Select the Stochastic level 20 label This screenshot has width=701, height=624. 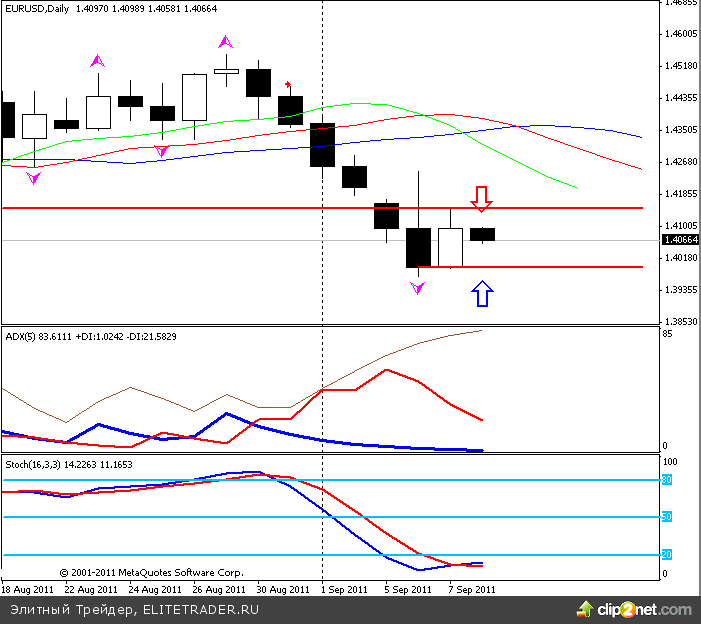pyautogui.click(x=666, y=554)
